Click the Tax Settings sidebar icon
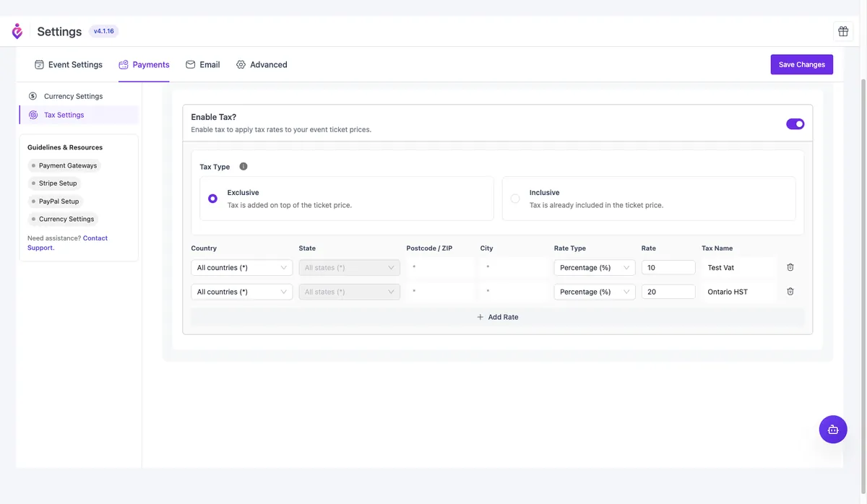 (33, 115)
